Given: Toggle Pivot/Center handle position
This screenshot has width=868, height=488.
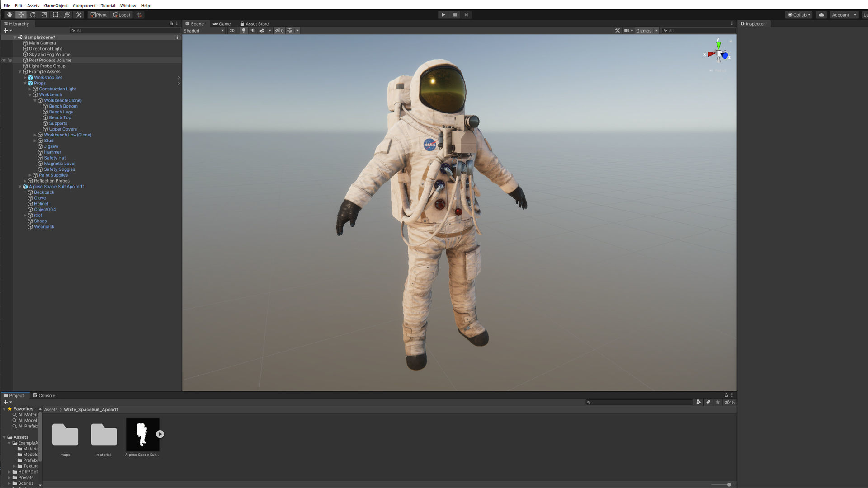Looking at the screenshot, I should [x=99, y=15].
